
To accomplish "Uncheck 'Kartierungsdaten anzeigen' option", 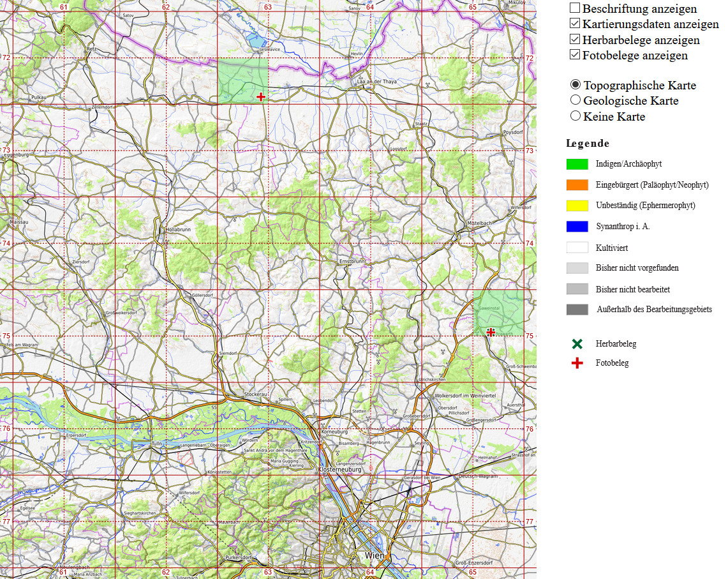I will 575,23.
